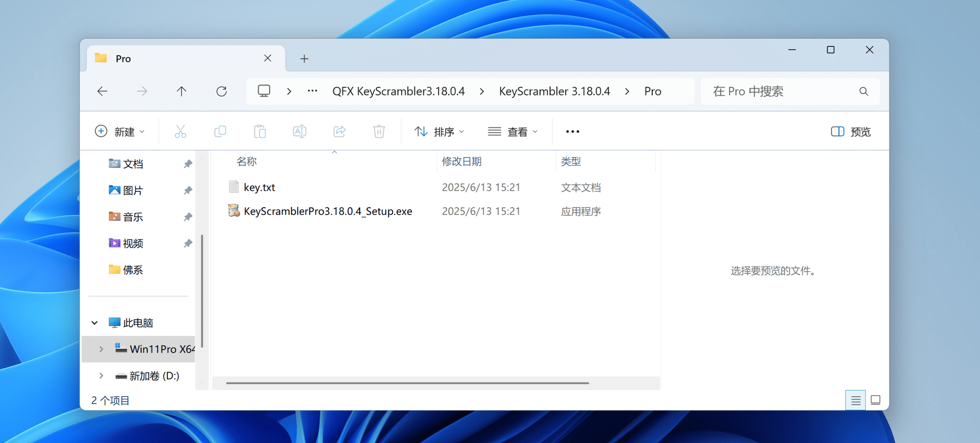Image resolution: width=980 pixels, height=443 pixels.
Task: Add a new tab
Action: coord(304,59)
